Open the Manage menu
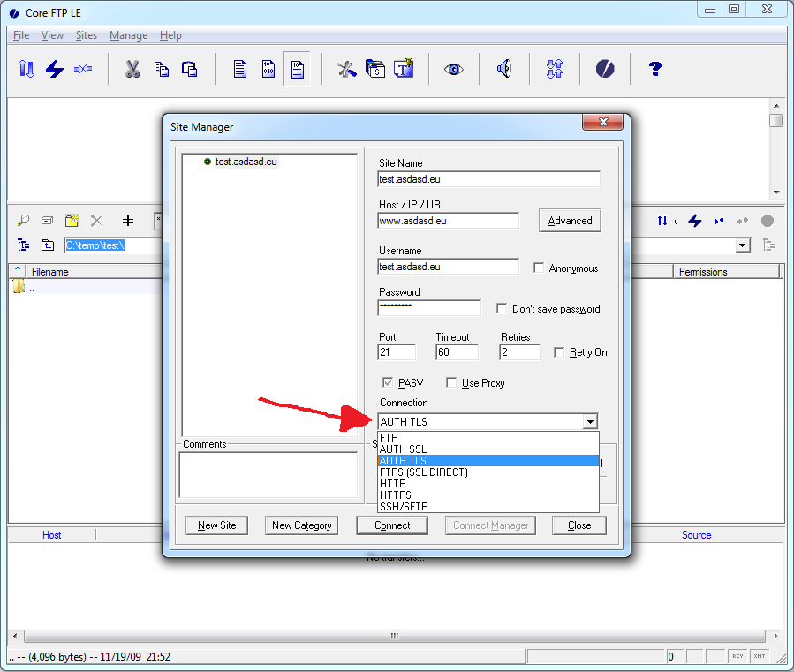This screenshot has height=672, width=794. coord(129,35)
